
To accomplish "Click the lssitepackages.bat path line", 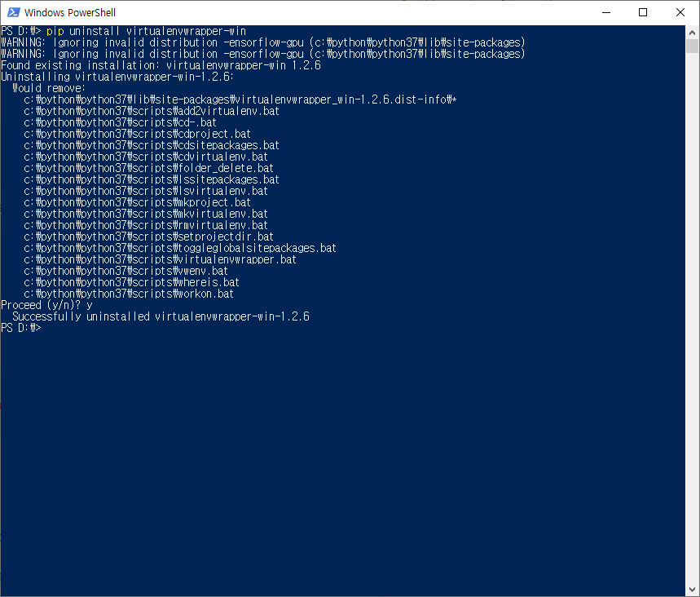I will tap(152, 179).
